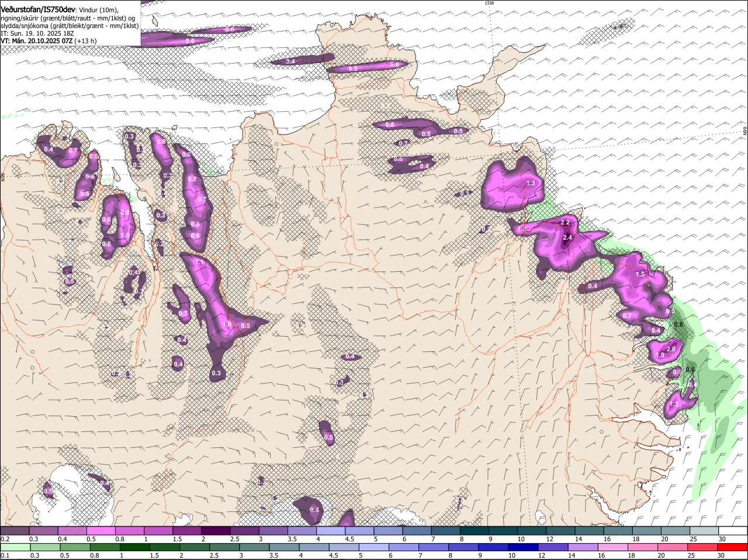Click the 2.0 snowfall value near the east coast
748x560 pixels.
(x=671, y=349)
